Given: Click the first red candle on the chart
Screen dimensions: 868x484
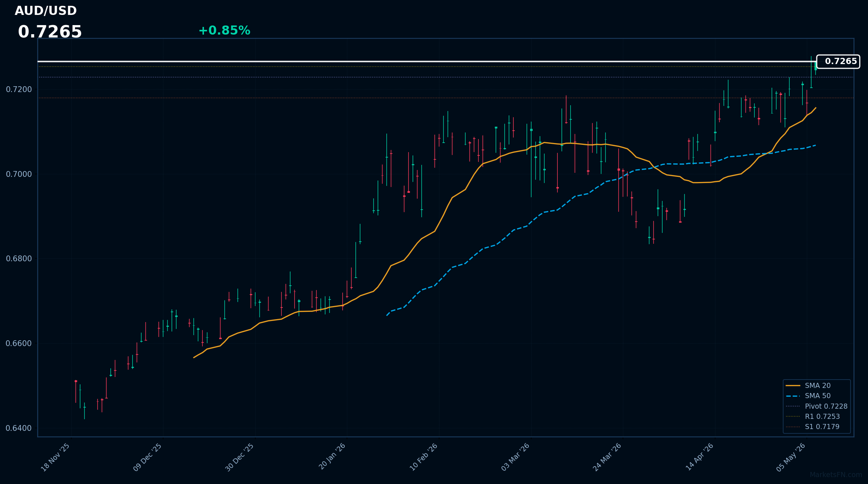Looking at the screenshot, I should click(x=76, y=391).
